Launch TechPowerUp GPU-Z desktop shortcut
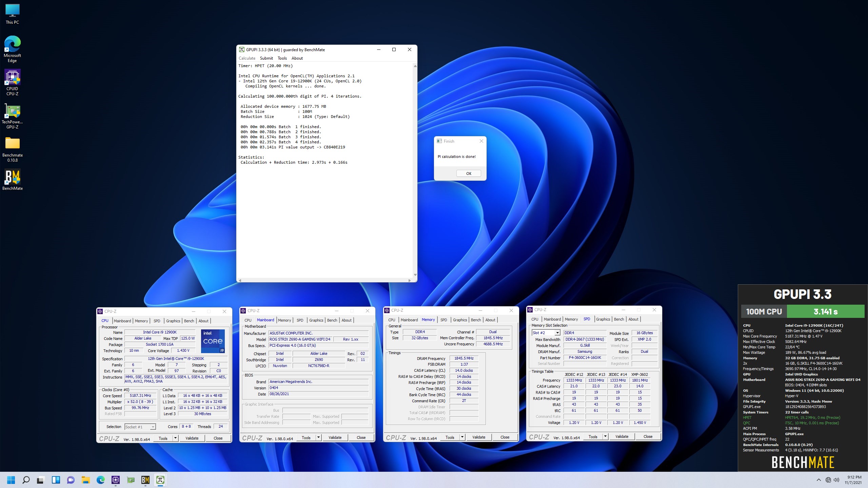868x488 pixels. 12,116
